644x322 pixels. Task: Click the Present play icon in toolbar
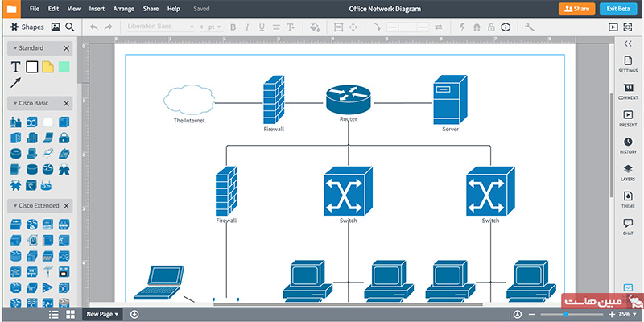click(613, 27)
